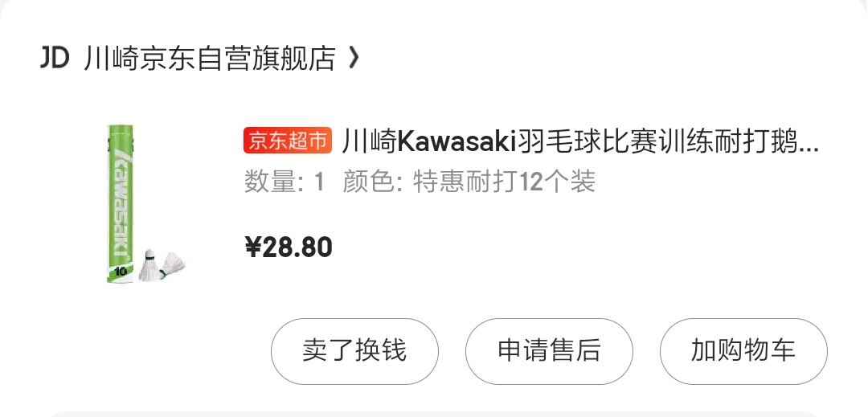Tap the vertical Kawasaki logo on tube
This screenshot has width=868, height=417.
click(121, 202)
